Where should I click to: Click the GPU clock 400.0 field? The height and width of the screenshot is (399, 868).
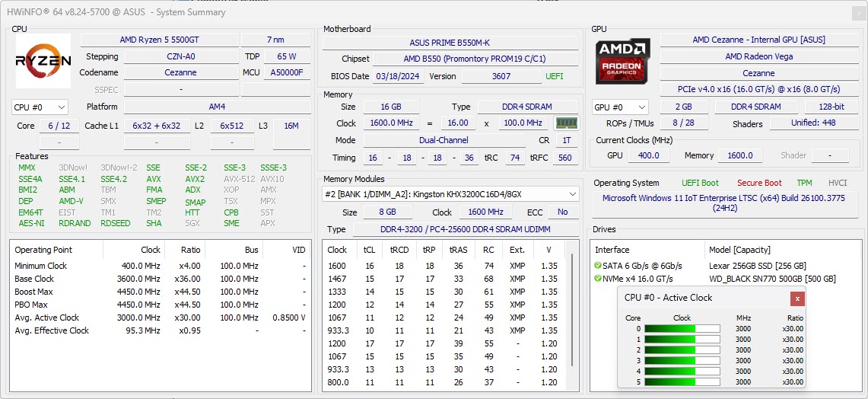(x=648, y=156)
